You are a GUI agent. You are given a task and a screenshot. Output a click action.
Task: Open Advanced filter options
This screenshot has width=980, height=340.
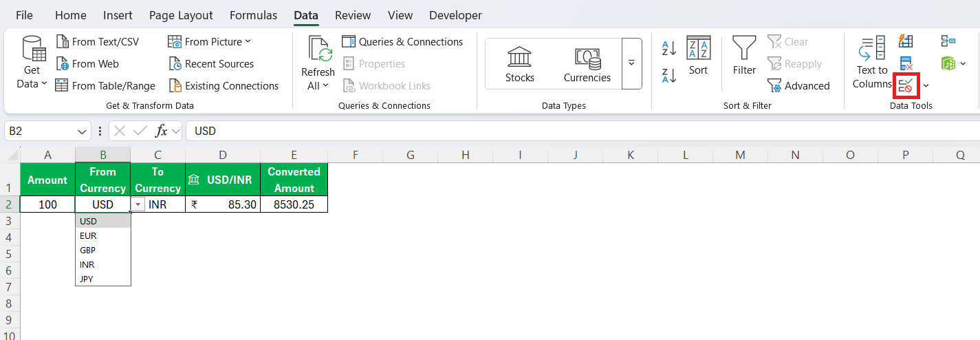coord(798,86)
